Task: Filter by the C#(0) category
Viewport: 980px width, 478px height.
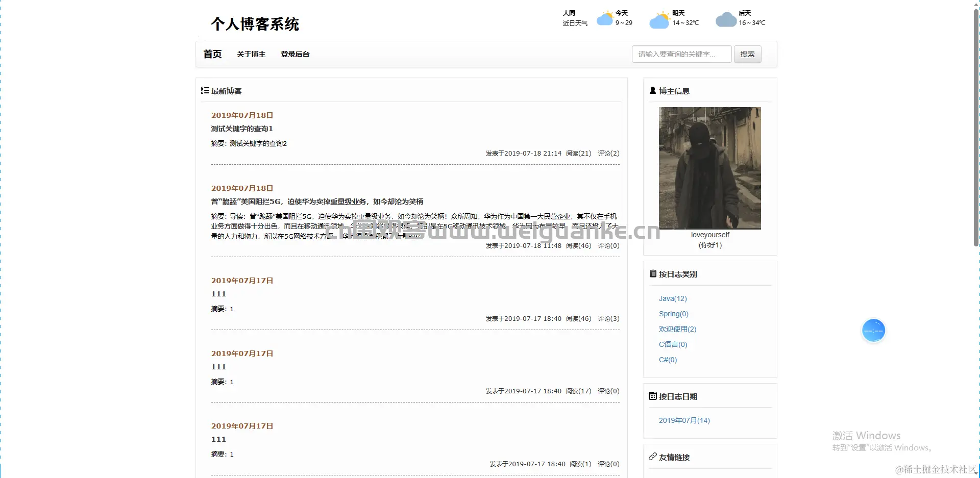Action: point(668,360)
